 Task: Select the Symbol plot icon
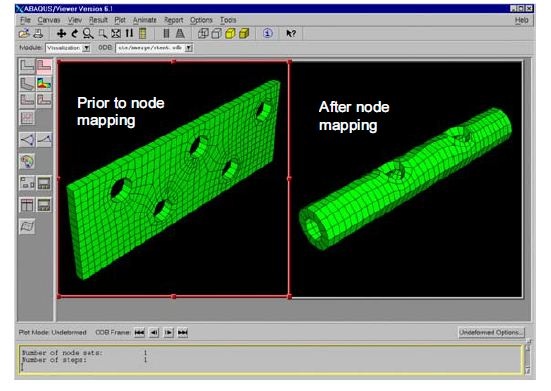(x=27, y=100)
